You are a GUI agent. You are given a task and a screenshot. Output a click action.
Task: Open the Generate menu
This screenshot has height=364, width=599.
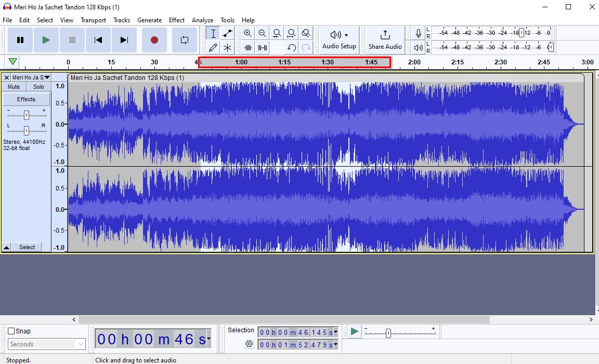click(x=150, y=20)
